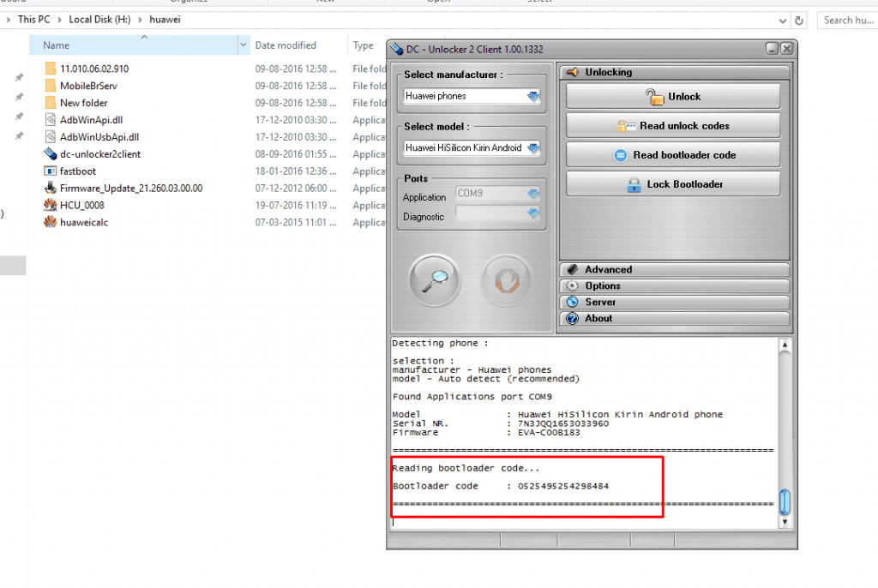Open the Name column filter dropdown arrow
878x588 pixels.
click(x=244, y=45)
